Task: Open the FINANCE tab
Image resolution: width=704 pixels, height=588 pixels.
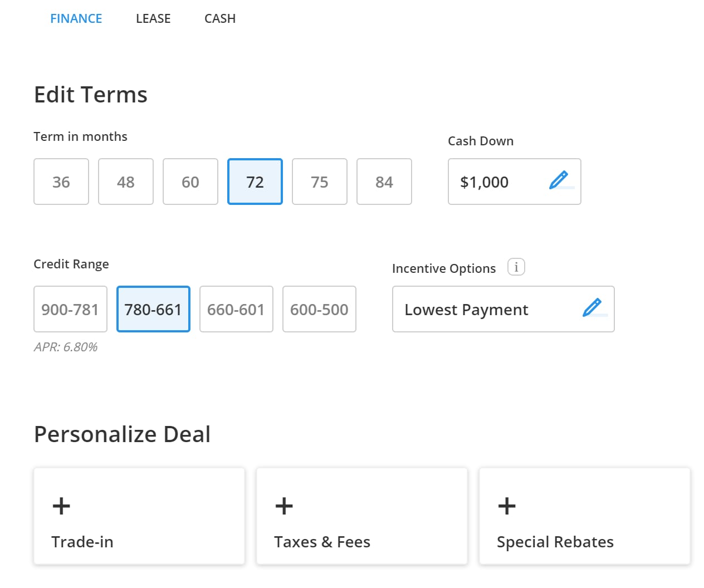Action: coord(76,18)
